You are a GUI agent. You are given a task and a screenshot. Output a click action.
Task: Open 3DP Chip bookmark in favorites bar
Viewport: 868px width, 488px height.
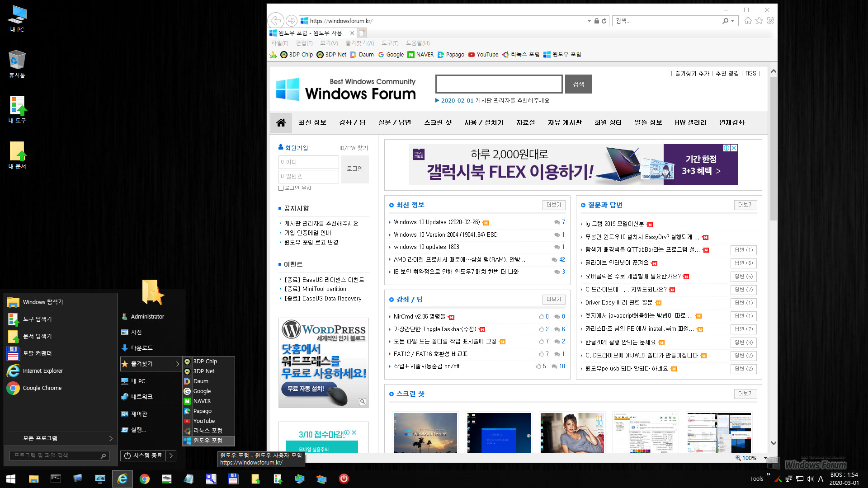pyautogui.click(x=297, y=55)
